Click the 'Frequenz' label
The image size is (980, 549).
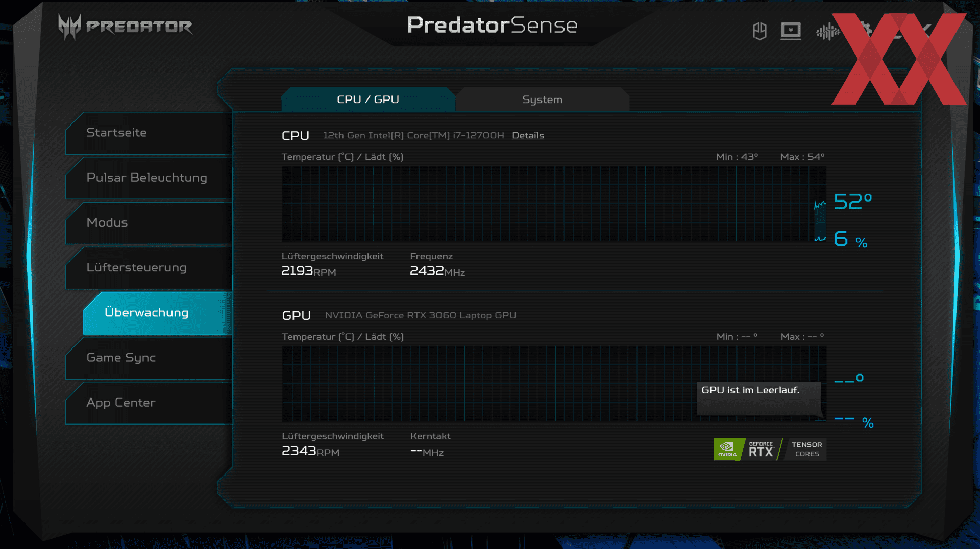431,256
